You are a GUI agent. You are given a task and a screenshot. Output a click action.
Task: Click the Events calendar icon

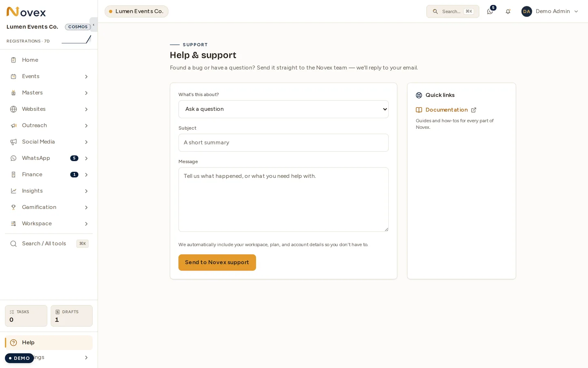(x=13, y=76)
